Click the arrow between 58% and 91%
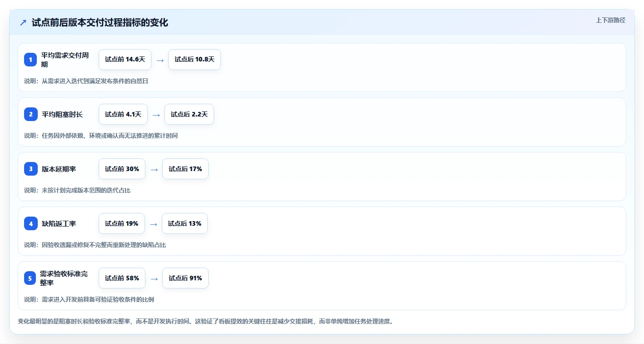This screenshot has height=344, width=644. pyautogui.click(x=154, y=278)
